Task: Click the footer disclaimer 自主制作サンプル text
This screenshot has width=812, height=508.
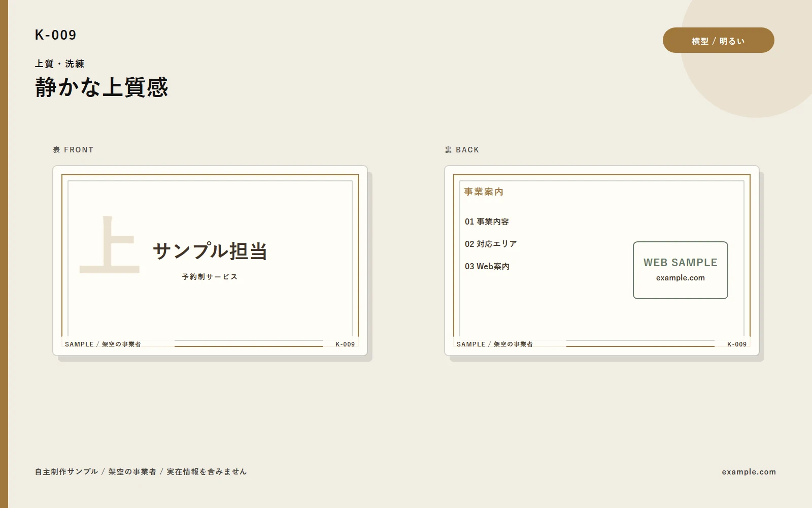Action: click(141, 472)
